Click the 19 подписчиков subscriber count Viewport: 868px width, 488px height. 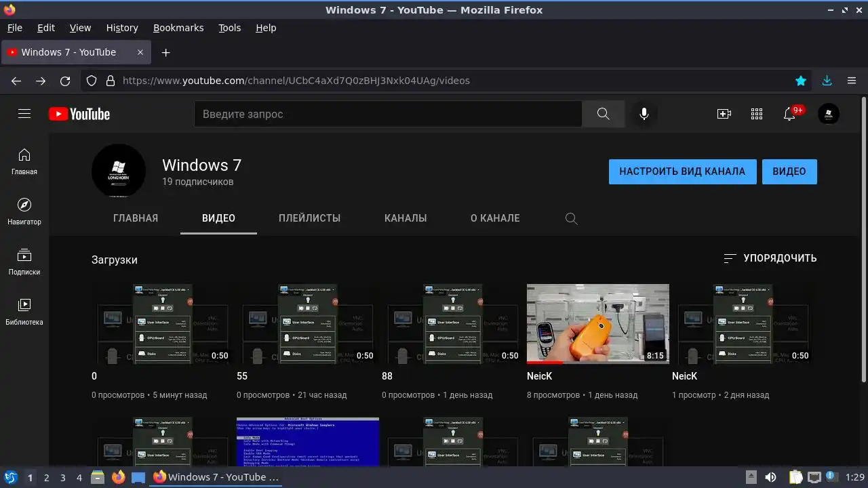click(x=198, y=182)
